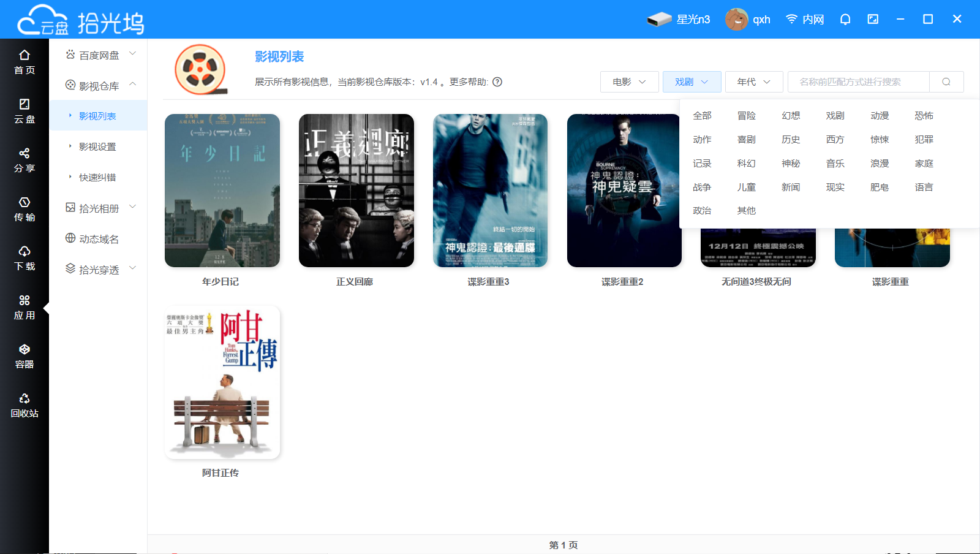Choose 冒险 genre option

pos(746,115)
